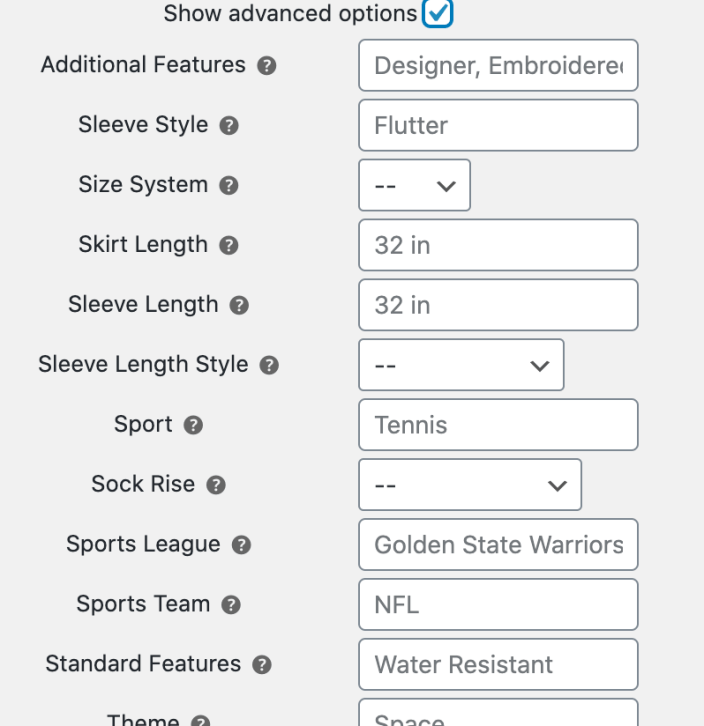The width and height of the screenshot is (704, 726).
Task: Uncheck the Show advanced options checkbox
Action: [x=438, y=14]
